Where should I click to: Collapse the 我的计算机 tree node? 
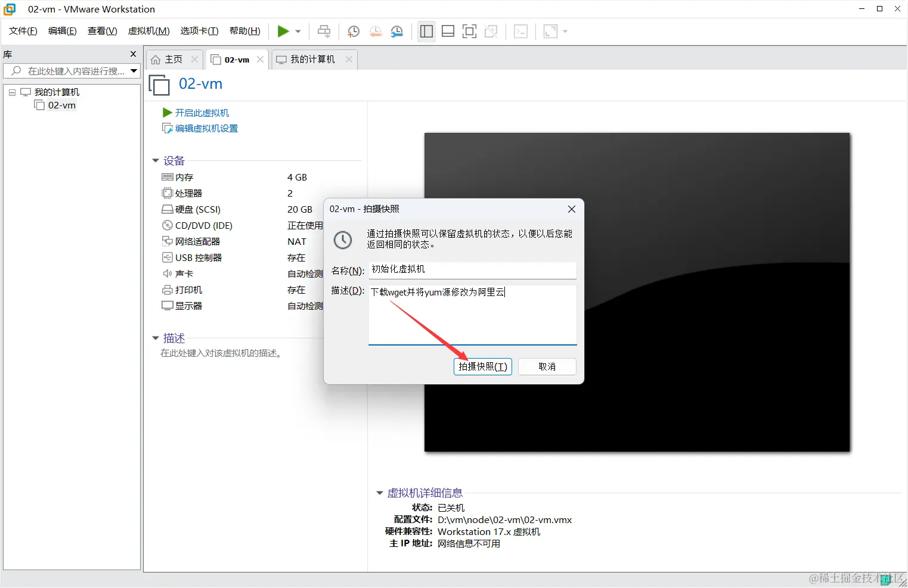pyautogui.click(x=12, y=92)
